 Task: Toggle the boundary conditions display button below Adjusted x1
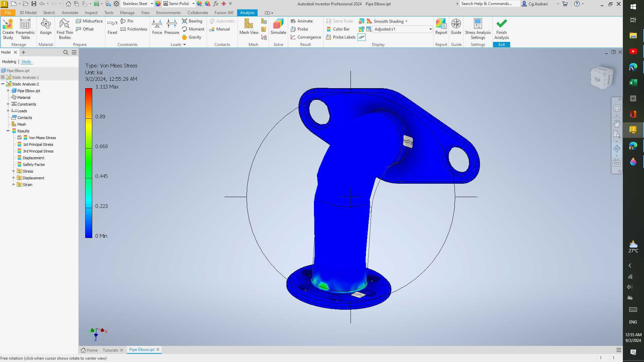click(x=362, y=37)
